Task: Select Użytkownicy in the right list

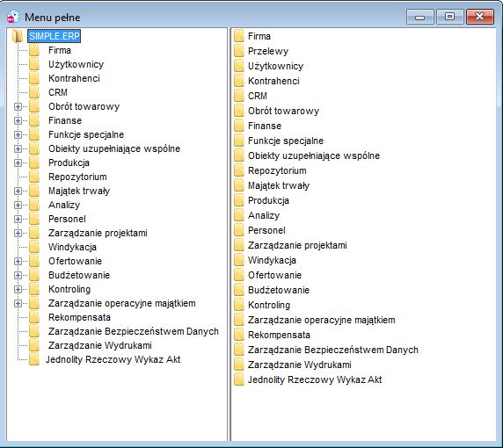Action: tap(276, 67)
